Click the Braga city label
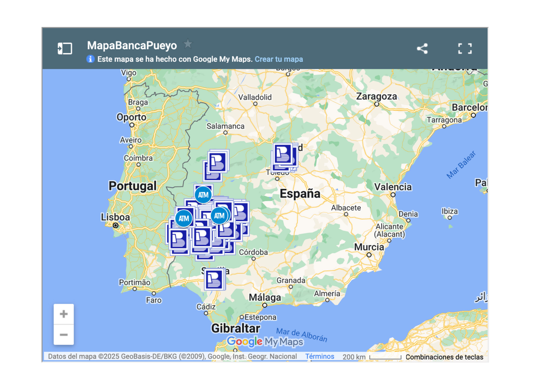Image resolution: width=535 pixels, height=392 pixels. pos(138,102)
